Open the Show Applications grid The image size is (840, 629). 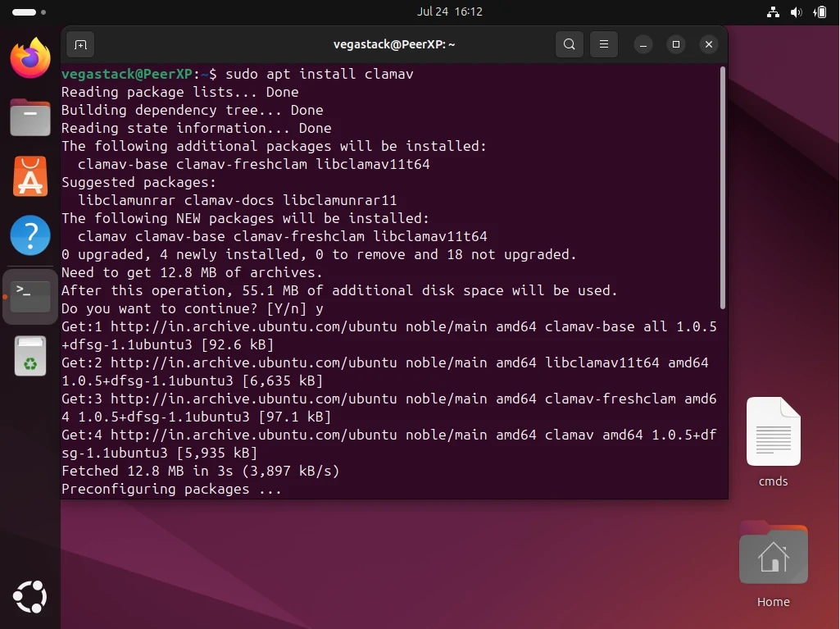(30, 596)
